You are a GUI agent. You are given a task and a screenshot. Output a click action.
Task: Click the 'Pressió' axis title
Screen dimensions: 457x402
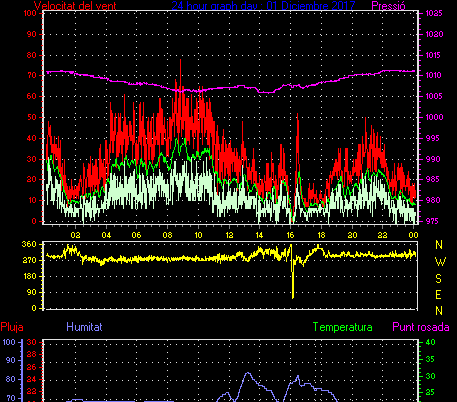tap(388, 5)
